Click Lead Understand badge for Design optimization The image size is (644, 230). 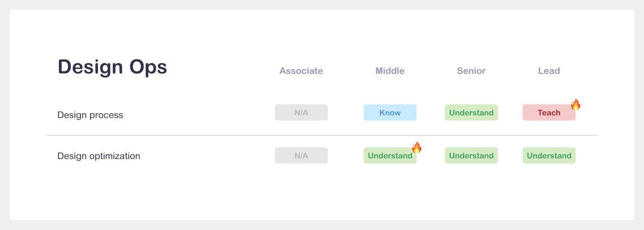tap(549, 156)
